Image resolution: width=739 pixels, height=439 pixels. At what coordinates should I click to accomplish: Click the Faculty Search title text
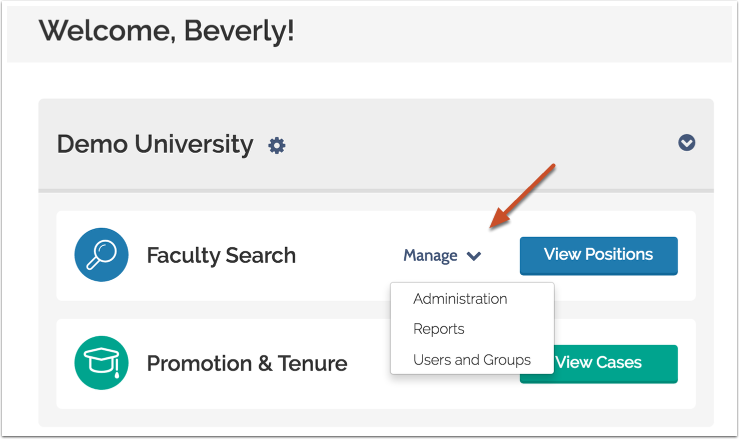(x=221, y=255)
